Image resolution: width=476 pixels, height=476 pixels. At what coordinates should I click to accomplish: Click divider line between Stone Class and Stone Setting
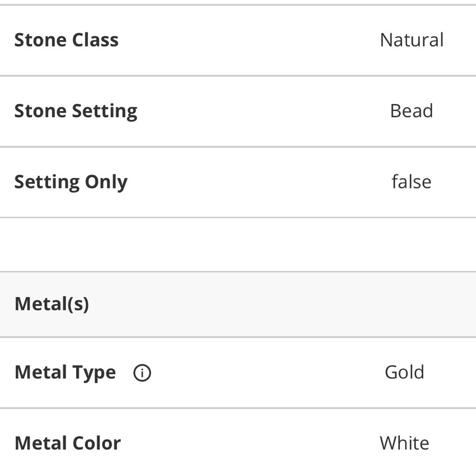[238, 76]
